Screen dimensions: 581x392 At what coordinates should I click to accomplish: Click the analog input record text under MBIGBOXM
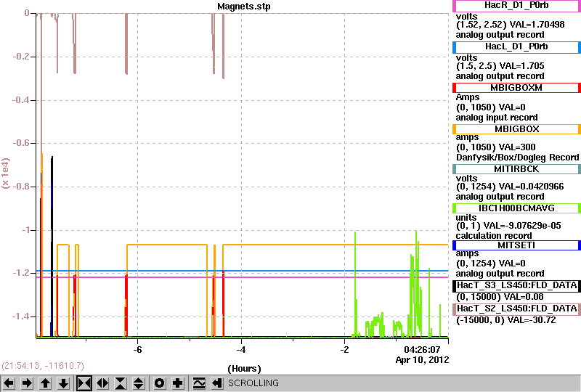click(x=497, y=118)
